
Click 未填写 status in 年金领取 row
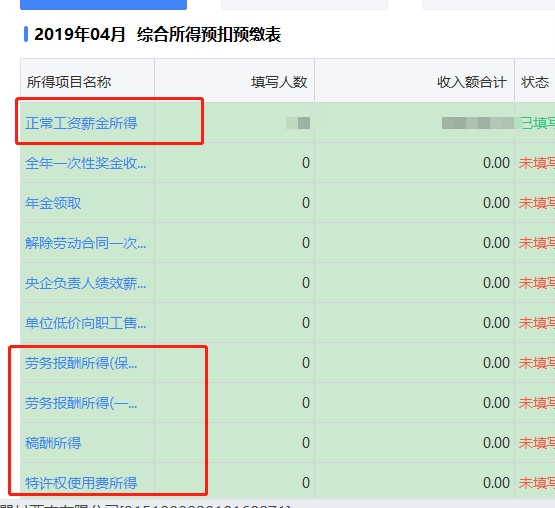tap(537, 203)
